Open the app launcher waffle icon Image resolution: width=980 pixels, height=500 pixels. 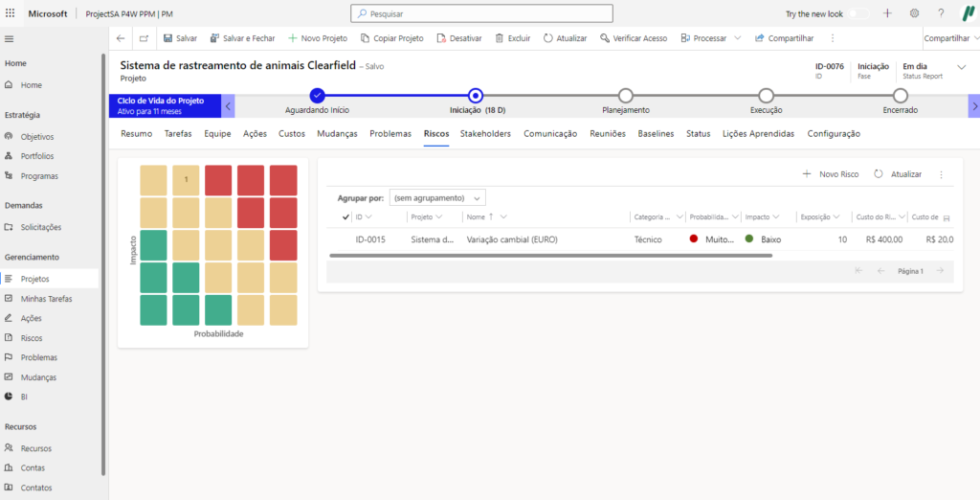pos(10,13)
